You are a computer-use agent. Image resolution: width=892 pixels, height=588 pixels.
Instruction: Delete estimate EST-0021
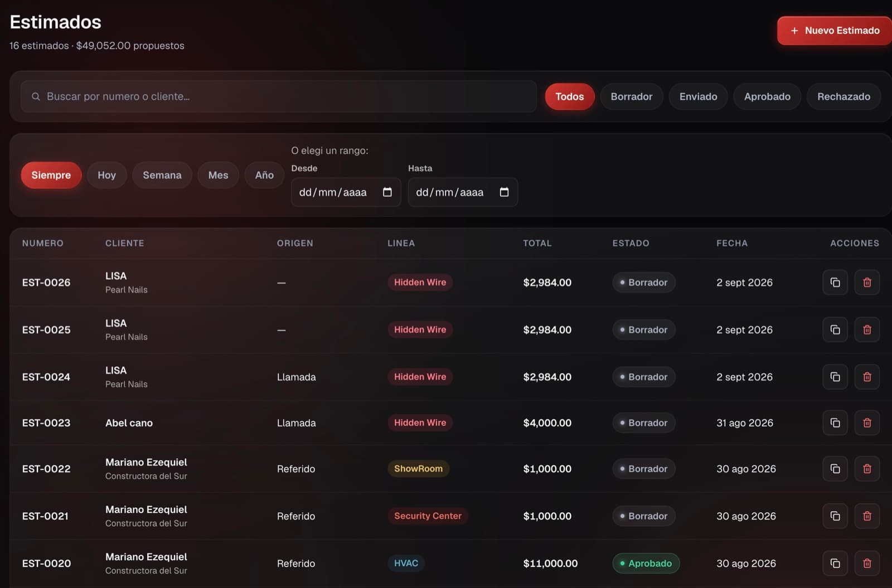(867, 516)
